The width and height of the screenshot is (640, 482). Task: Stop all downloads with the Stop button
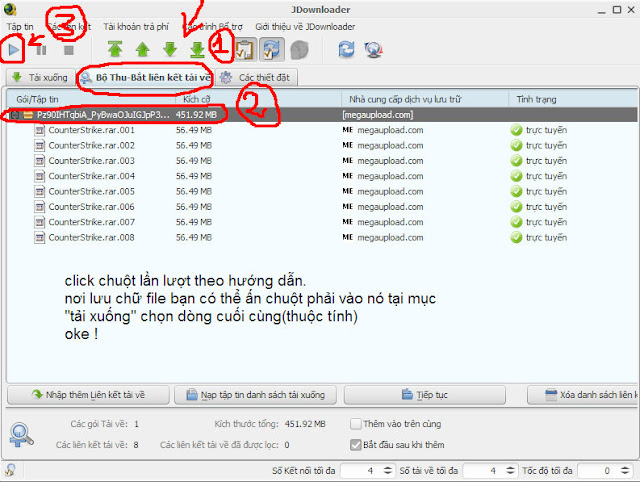[x=69, y=50]
